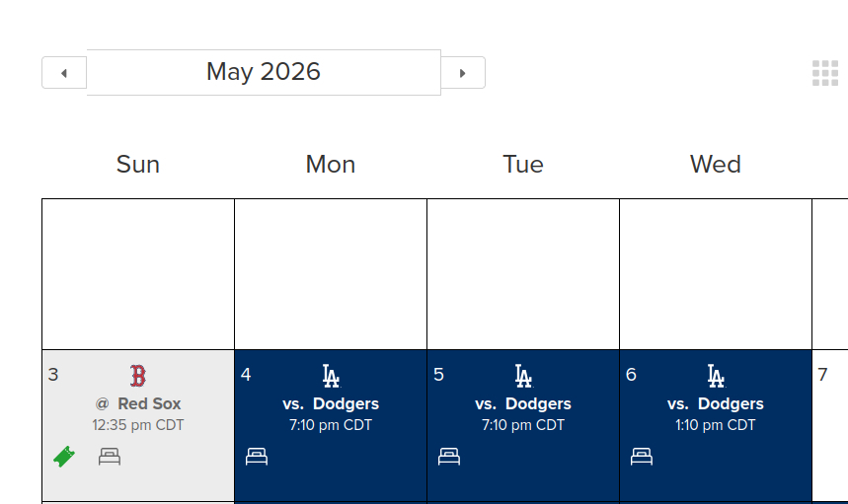This screenshot has width=848, height=504.
Task: Click the Red Sox logo on May 3
Action: (x=138, y=376)
